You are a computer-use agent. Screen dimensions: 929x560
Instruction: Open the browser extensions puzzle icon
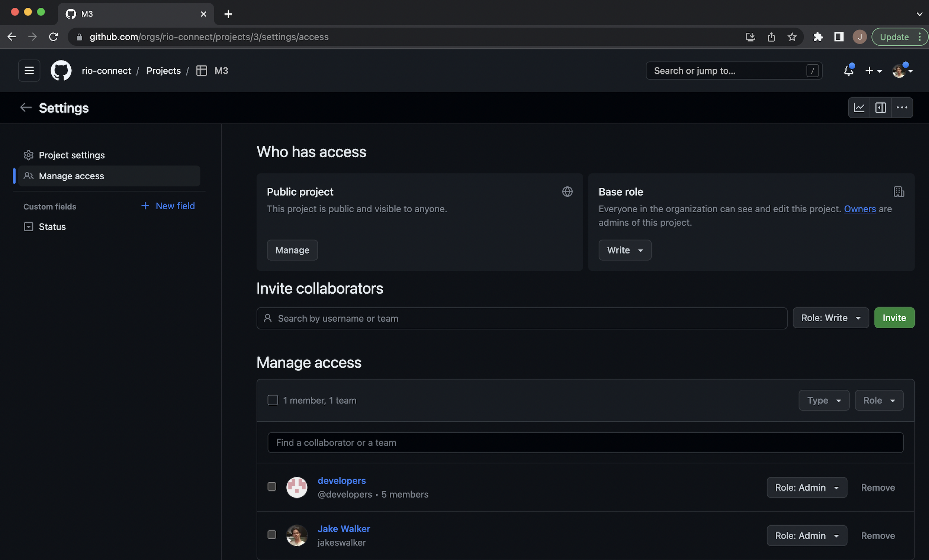pyautogui.click(x=818, y=37)
